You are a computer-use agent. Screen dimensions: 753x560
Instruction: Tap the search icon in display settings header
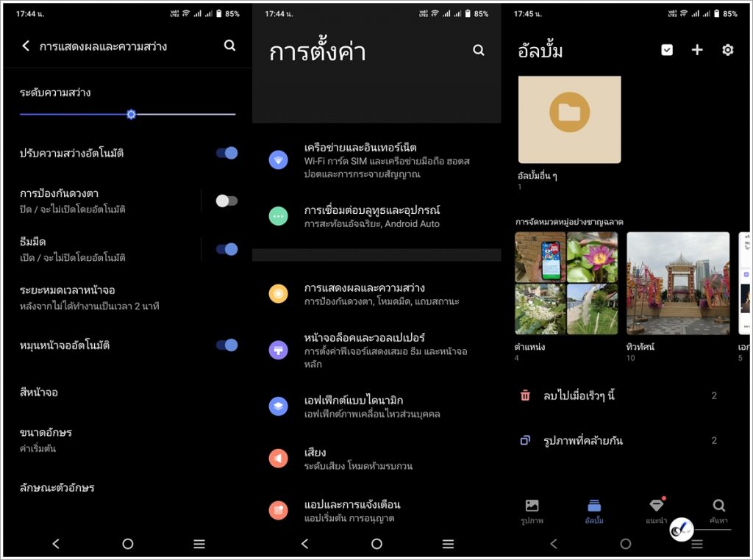coord(229,46)
